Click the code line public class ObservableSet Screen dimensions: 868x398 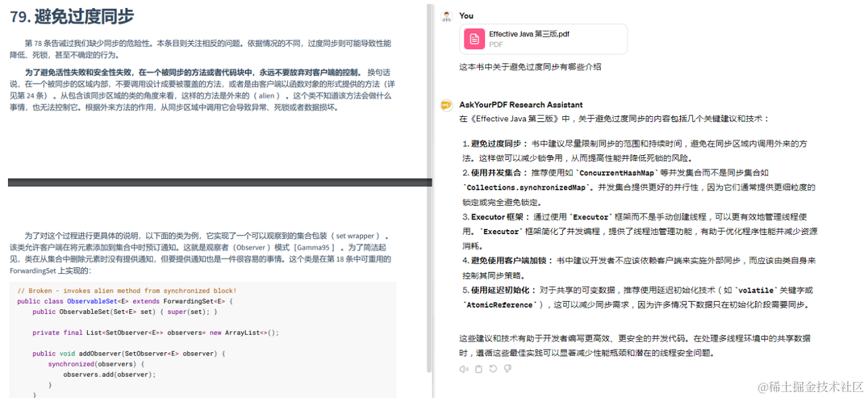click(125, 301)
